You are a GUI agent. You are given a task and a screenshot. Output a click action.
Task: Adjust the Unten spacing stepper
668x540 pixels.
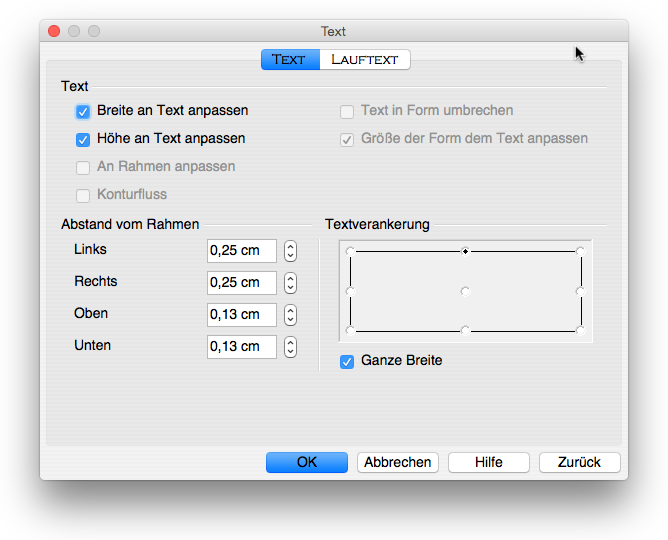click(290, 347)
